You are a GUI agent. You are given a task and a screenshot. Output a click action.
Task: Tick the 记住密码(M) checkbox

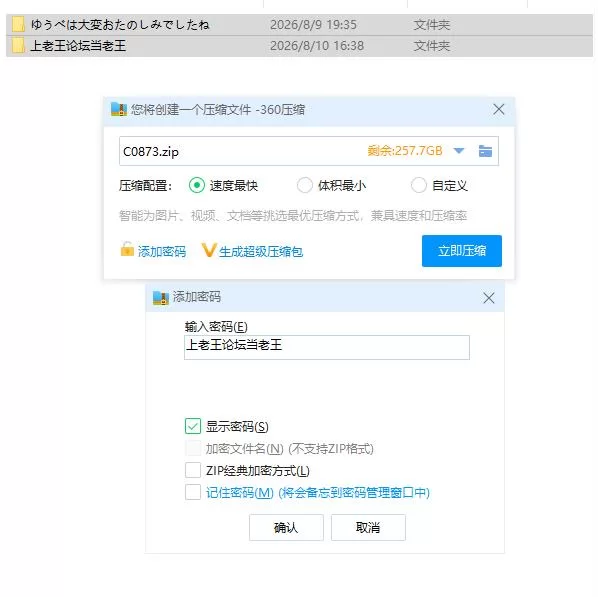[x=193, y=492]
